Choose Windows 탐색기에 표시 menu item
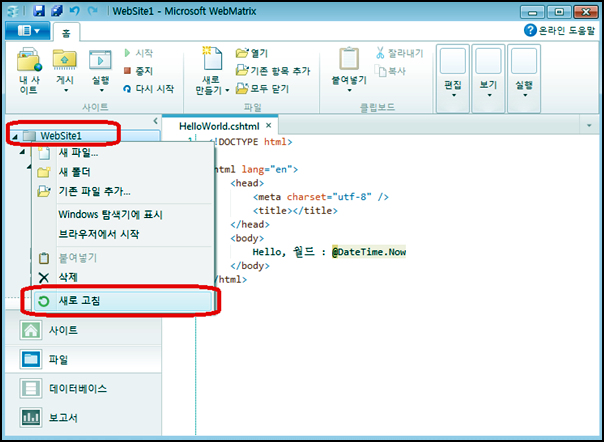The height and width of the screenshot is (442, 604). (122, 215)
